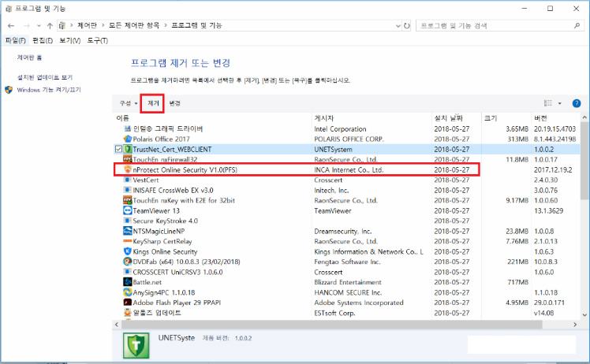
Task: Click publisher INCA Internet Co., Ltd.
Action: point(349,169)
